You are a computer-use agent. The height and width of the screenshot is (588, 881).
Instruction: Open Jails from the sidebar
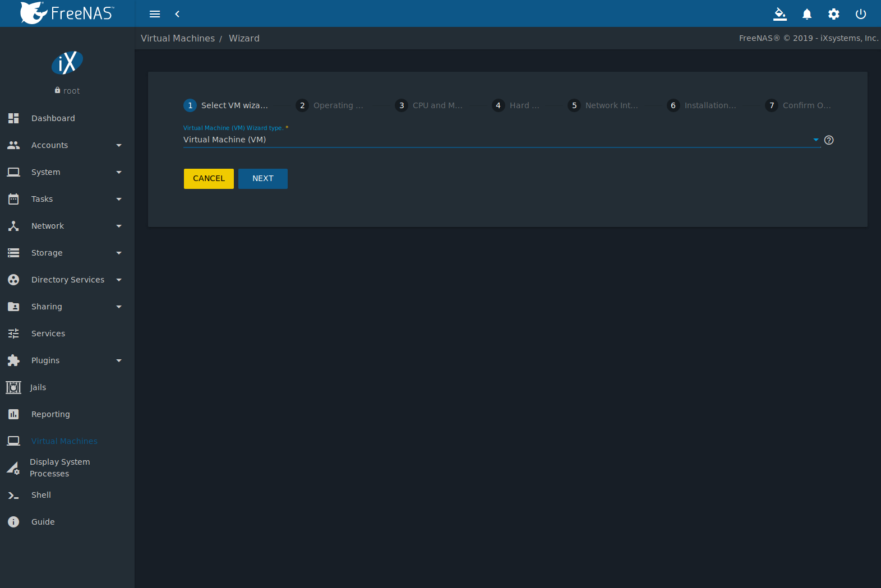(x=67, y=387)
